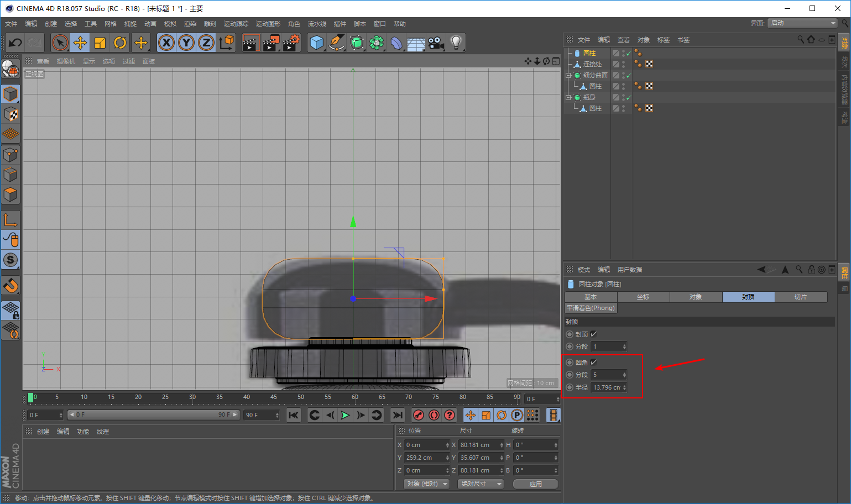Switch to polygons mode
The image size is (851, 504).
click(11, 195)
